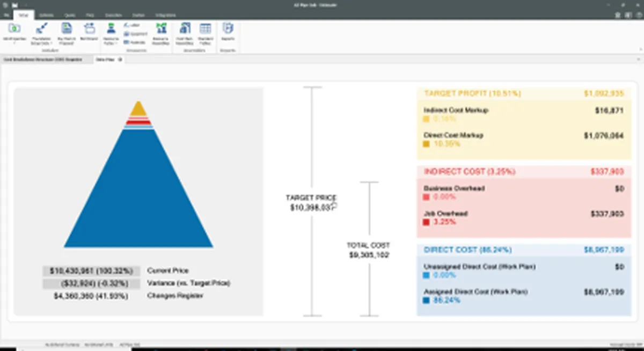Image resolution: width=644 pixels, height=351 pixels.
Task: Open the Materials resources list
Action: click(x=134, y=42)
